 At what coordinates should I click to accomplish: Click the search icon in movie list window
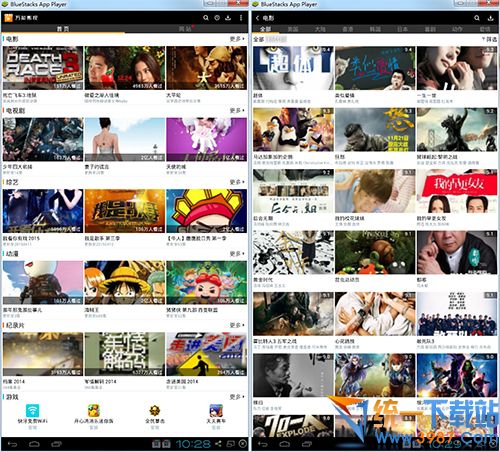(x=477, y=18)
